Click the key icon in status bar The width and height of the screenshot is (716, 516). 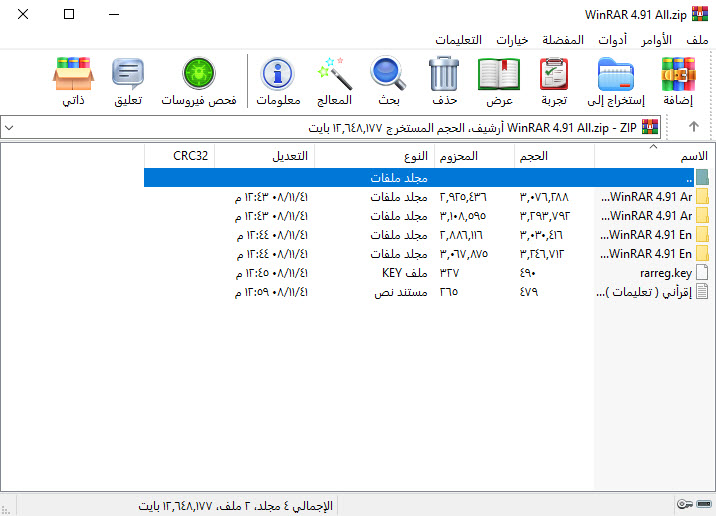coord(684,504)
